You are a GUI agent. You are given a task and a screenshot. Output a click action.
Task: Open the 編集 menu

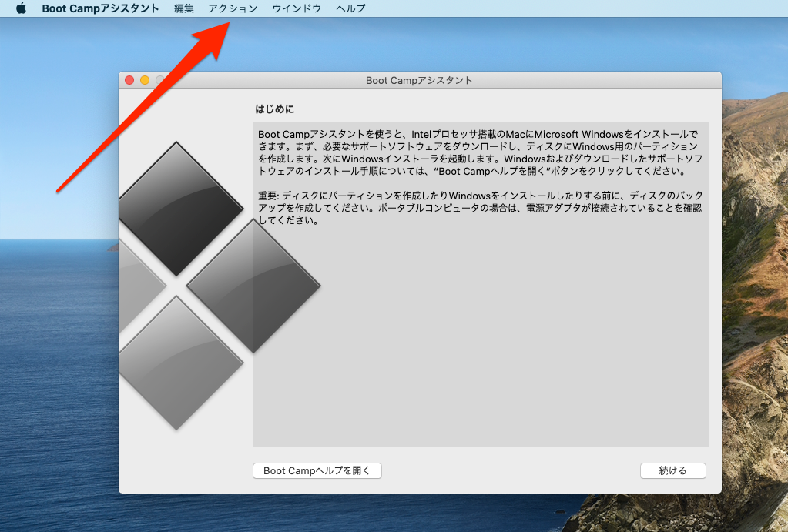pyautogui.click(x=183, y=8)
